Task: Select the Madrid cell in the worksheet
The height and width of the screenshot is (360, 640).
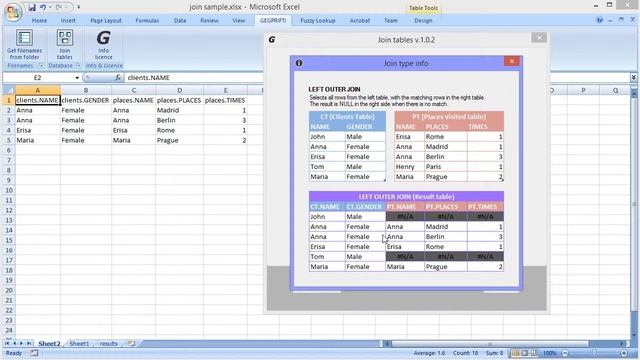Action: pos(179,110)
